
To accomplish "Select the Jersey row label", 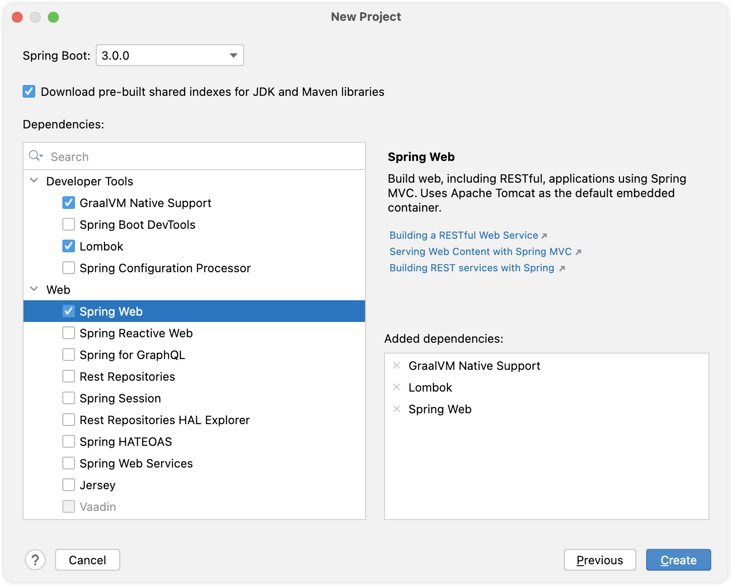I will coord(98,485).
